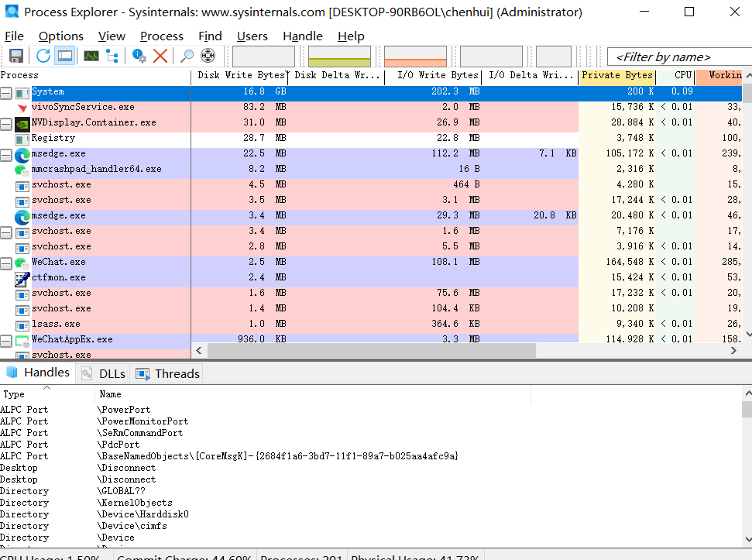Collapse the WeChatAppEx.exe tree node
752x560 pixels.
tap(5, 342)
